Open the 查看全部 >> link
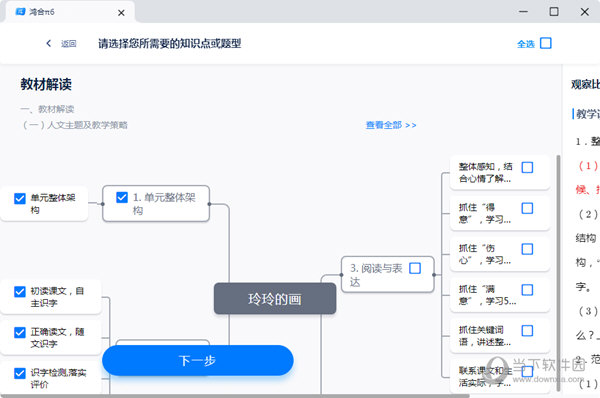The image size is (600, 398). pyautogui.click(x=391, y=125)
